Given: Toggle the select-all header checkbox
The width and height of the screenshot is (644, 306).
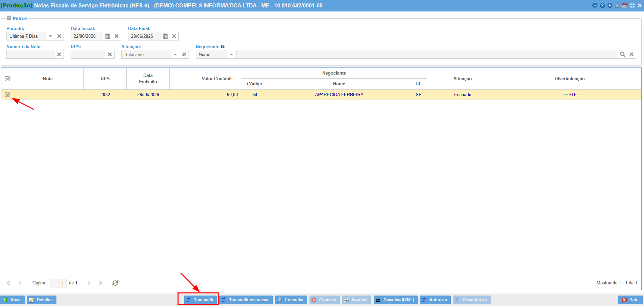Looking at the screenshot, I should pyautogui.click(x=8, y=79).
